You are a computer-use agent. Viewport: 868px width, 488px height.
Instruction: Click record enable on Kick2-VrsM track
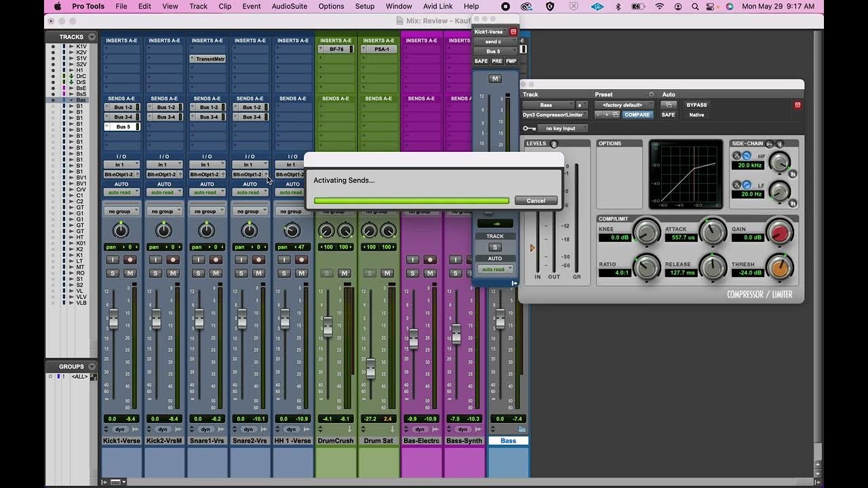173,260
